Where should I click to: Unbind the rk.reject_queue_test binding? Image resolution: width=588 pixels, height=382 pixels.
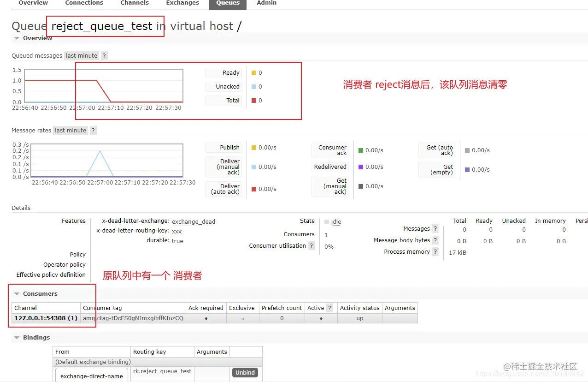click(x=245, y=373)
